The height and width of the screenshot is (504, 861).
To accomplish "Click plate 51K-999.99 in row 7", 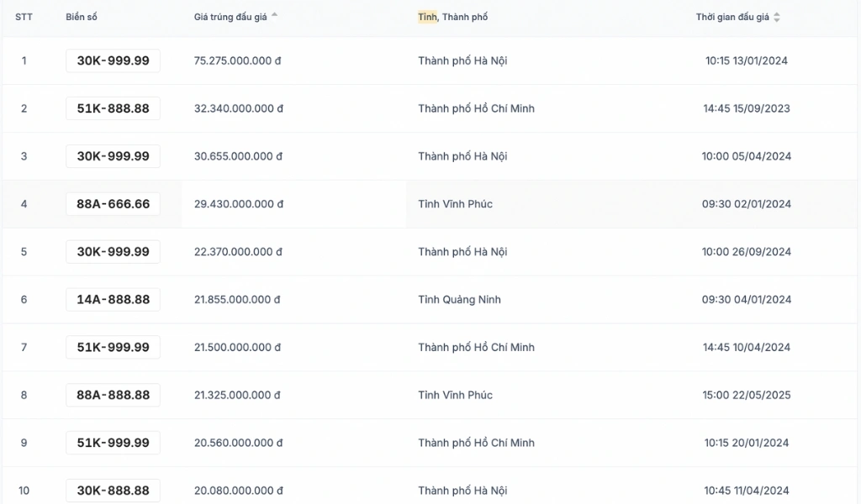I will click(x=114, y=347).
